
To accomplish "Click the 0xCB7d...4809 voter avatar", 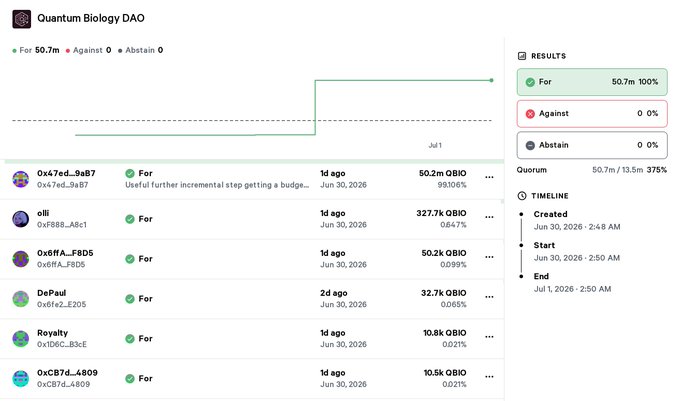I will pos(20,378).
